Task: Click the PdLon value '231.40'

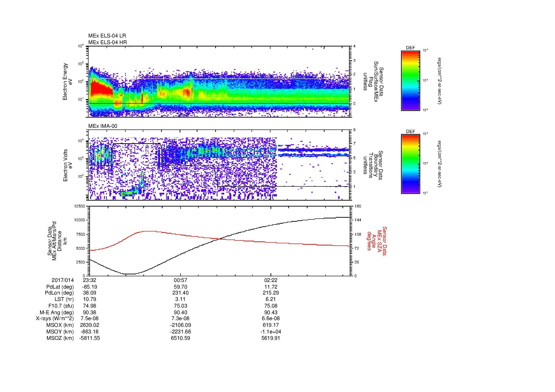Action: 181,293
